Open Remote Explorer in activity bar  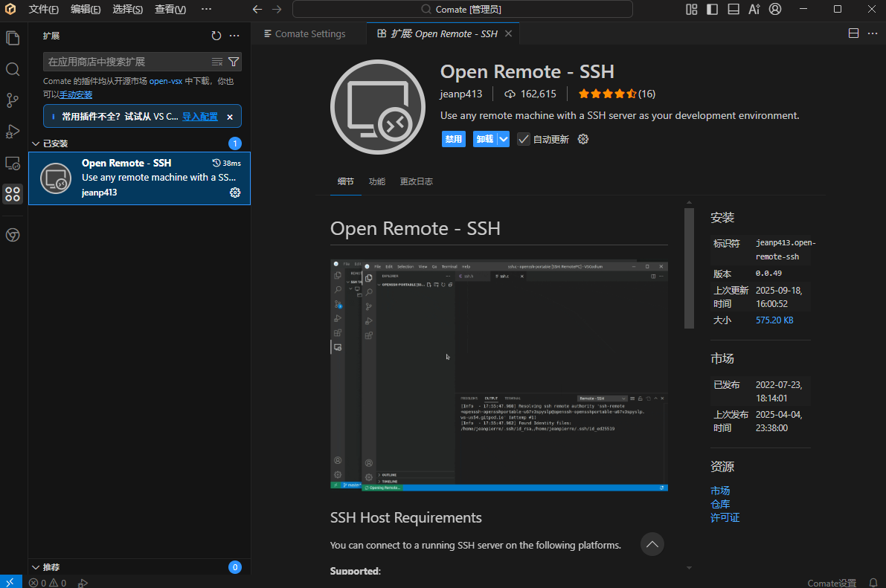pyautogui.click(x=13, y=163)
